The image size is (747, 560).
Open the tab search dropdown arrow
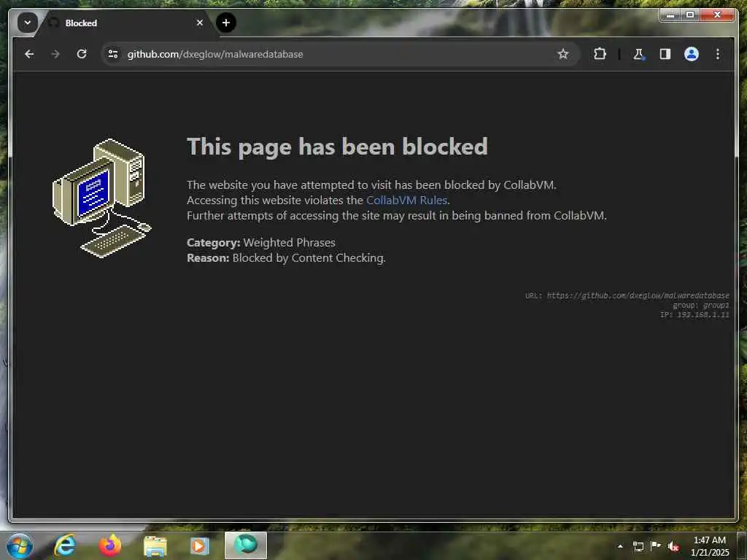pos(28,23)
